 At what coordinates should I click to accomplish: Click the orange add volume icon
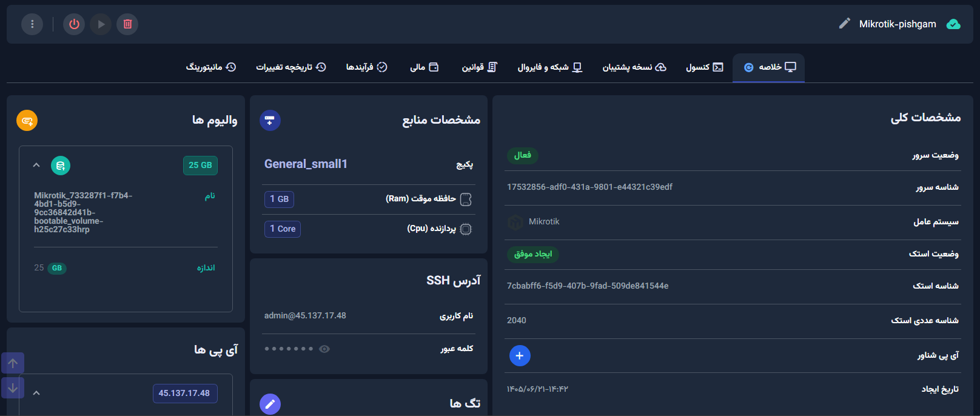pyautogui.click(x=27, y=121)
